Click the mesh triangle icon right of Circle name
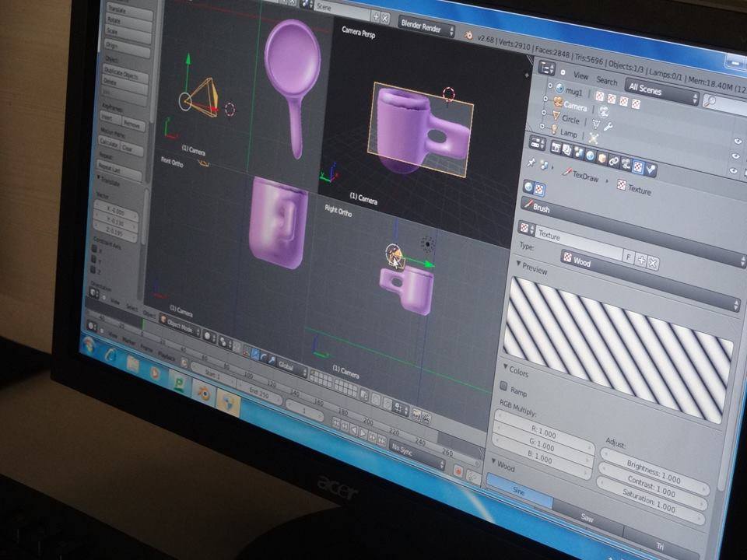This screenshot has width=747, height=560. 596,124
